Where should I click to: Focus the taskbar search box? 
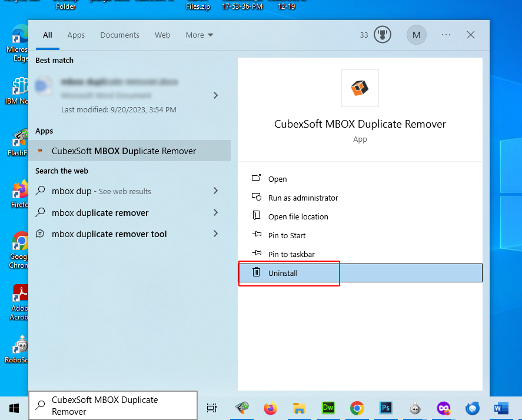113,405
